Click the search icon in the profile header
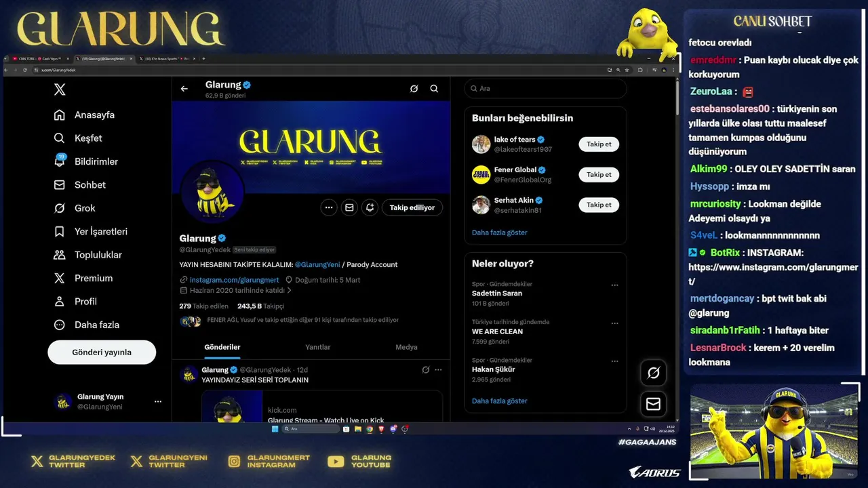The height and width of the screenshot is (488, 868). click(x=434, y=89)
